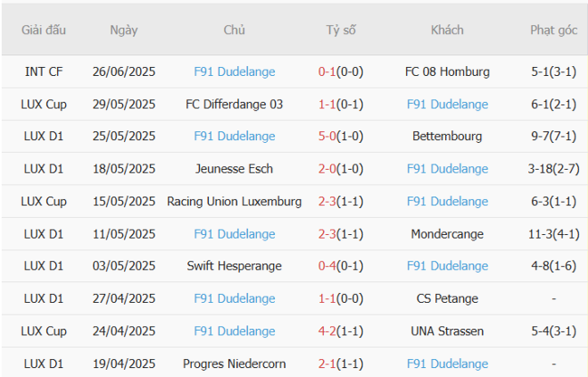Open the Jeunesse Esch team link
Screen dimensions: 588x377
(234, 168)
